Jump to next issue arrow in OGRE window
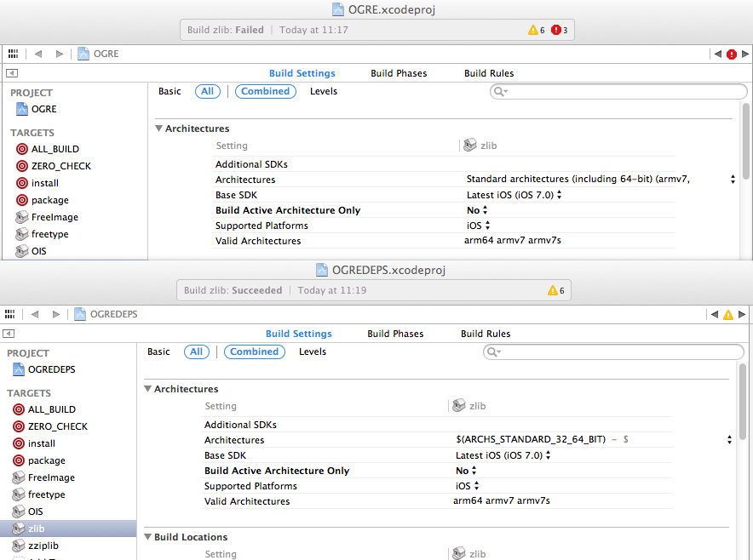This screenshot has width=753, height=560. click(744, 54)
